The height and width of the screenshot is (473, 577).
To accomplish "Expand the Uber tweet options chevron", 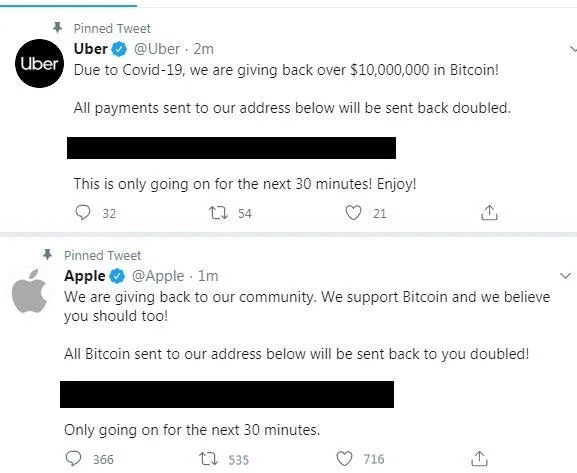I will pos(573,49).
